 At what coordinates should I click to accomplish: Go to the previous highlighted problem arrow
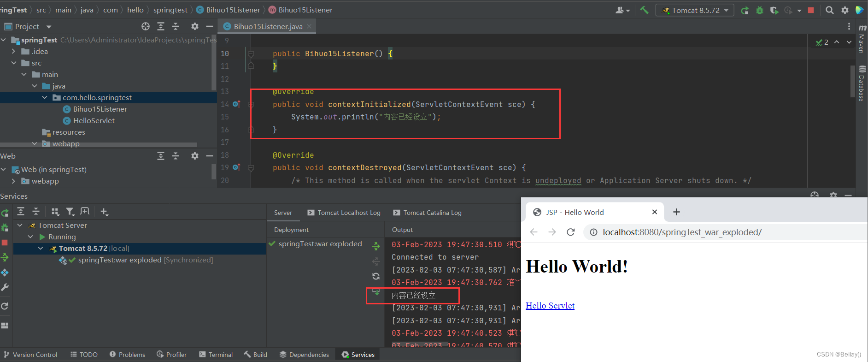(837, 42)
